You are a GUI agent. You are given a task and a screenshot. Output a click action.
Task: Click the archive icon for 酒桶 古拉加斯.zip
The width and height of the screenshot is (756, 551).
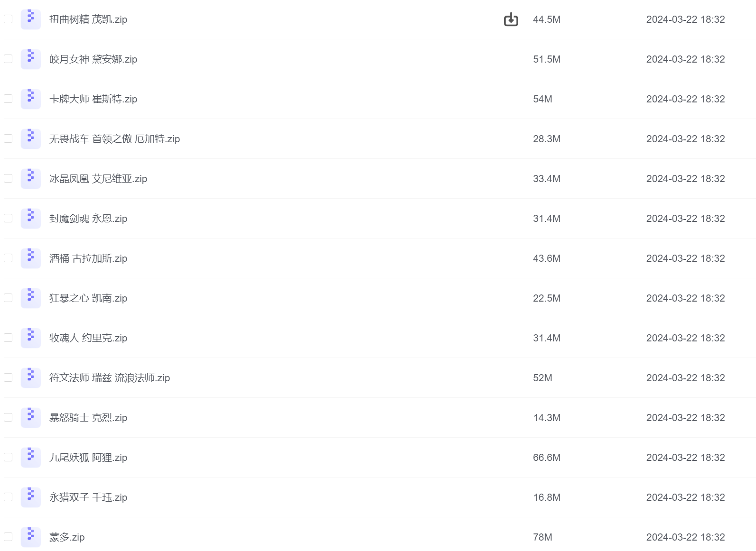pyautogui.click(x=31, y=258)
